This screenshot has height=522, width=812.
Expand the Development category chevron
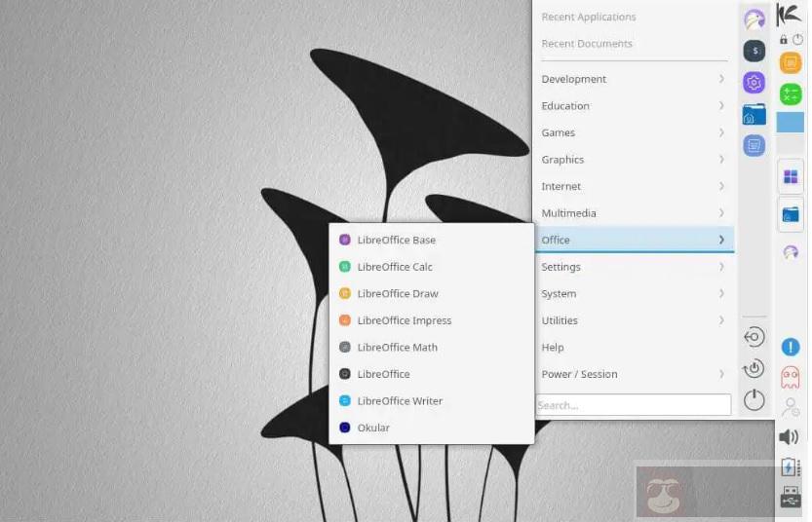721,79
